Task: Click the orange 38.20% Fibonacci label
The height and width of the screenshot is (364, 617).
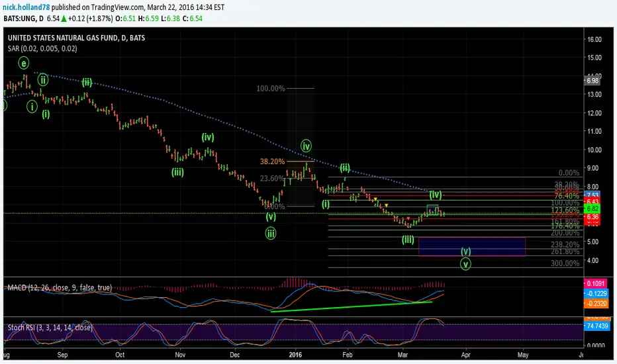Action: click(x=272, y=161)
